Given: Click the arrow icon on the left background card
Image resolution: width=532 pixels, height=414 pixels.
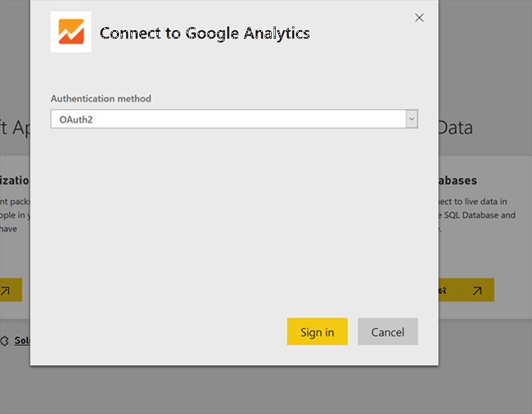Looking at the screenshot, I should pos(7,290).
